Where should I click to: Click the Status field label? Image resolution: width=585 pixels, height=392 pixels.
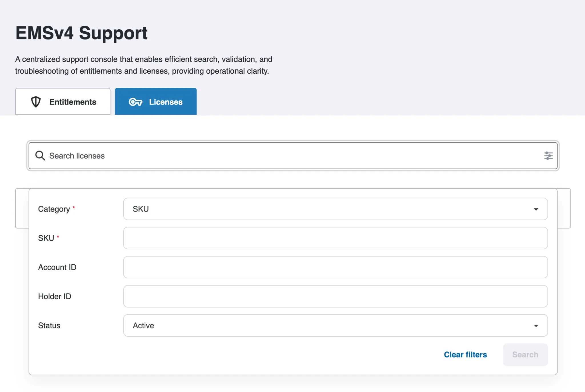[49, 325]
